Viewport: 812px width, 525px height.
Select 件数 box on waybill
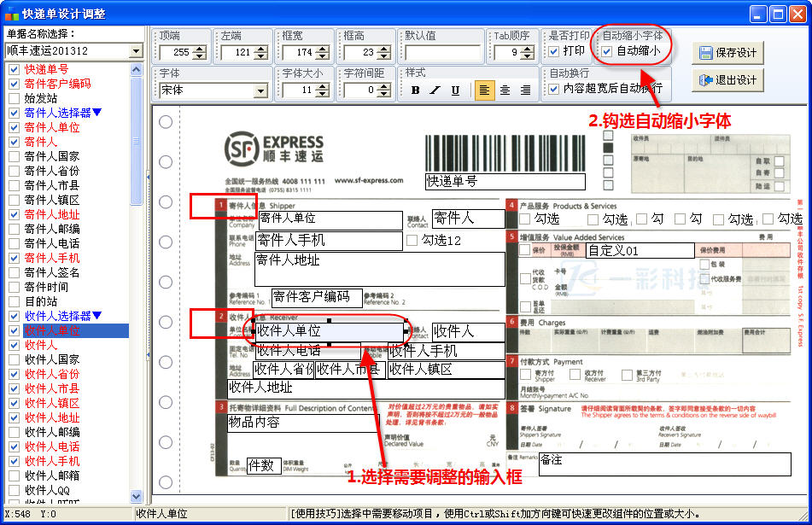pos(264,466)
